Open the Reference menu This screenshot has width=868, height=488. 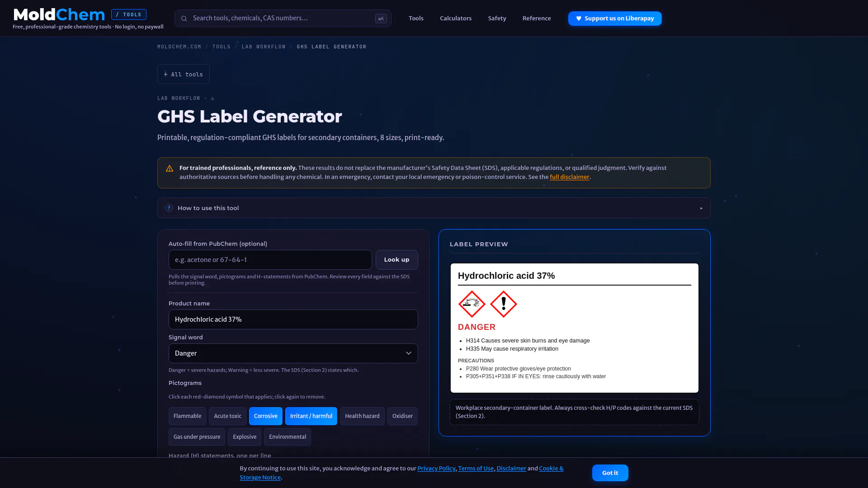tap(537, 19)
